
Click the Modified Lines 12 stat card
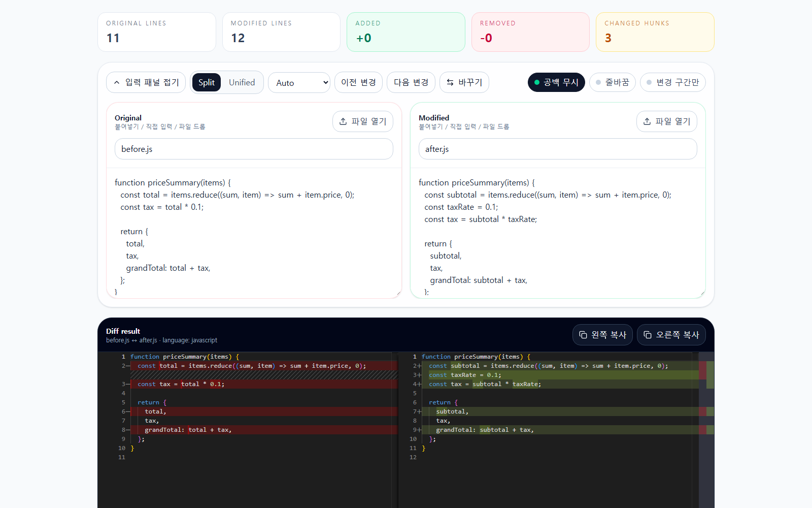[x=281, y=32]
